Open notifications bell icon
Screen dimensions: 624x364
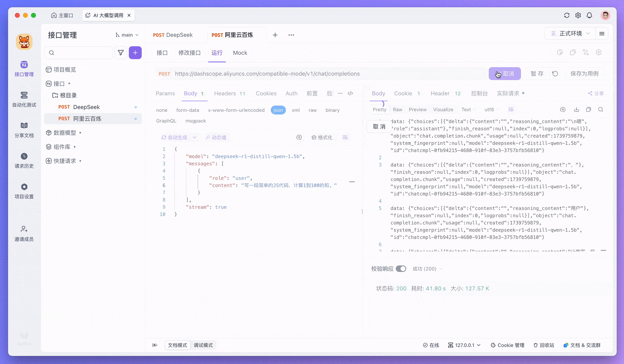[x=589, y=15]
